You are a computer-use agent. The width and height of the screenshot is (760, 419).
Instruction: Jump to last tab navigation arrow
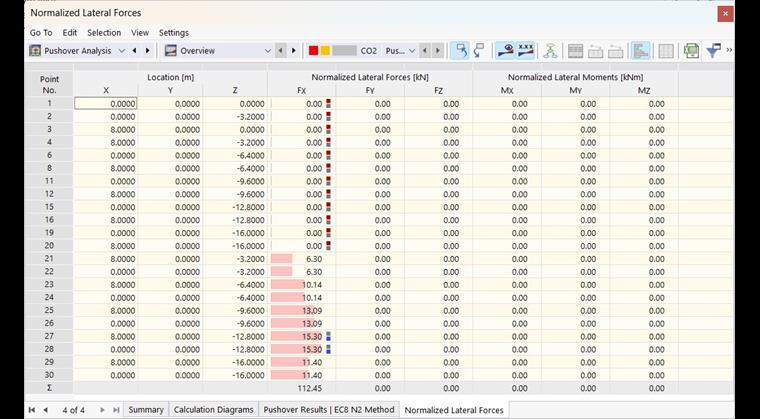tap(116, 410)
